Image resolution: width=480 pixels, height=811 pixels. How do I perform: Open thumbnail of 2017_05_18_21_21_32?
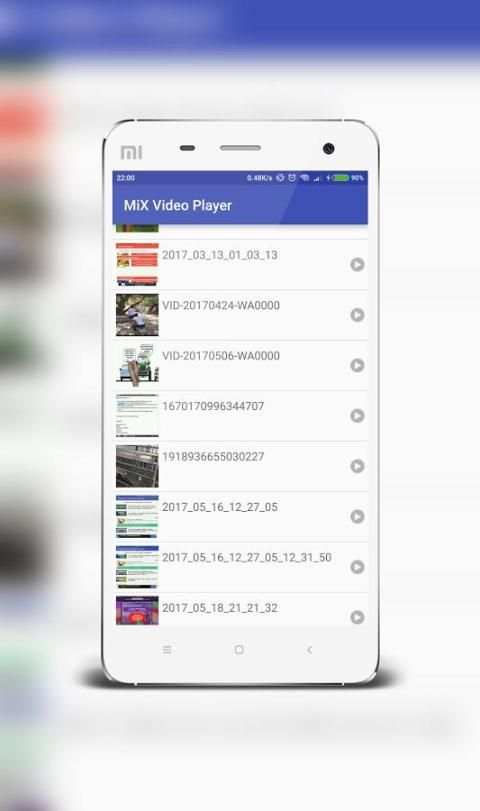pyautogui.click(x=137, y=611)
